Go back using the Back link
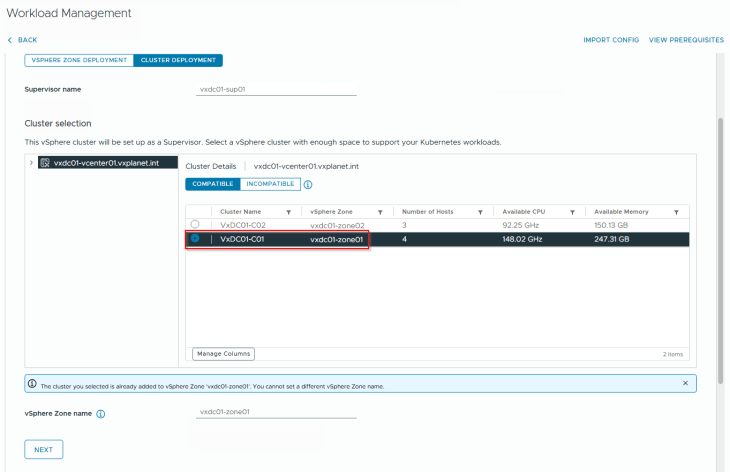This screenshot has width=730, height=472. [x=22, y=40]
